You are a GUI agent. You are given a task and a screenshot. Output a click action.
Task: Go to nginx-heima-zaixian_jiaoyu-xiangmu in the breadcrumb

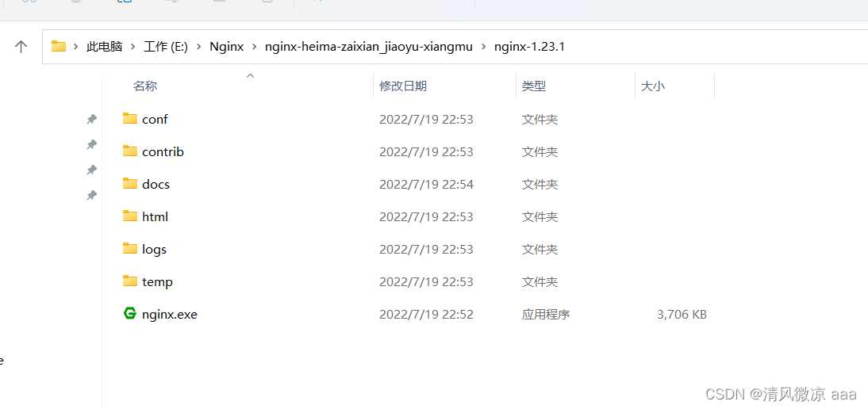tap(369, 47)
